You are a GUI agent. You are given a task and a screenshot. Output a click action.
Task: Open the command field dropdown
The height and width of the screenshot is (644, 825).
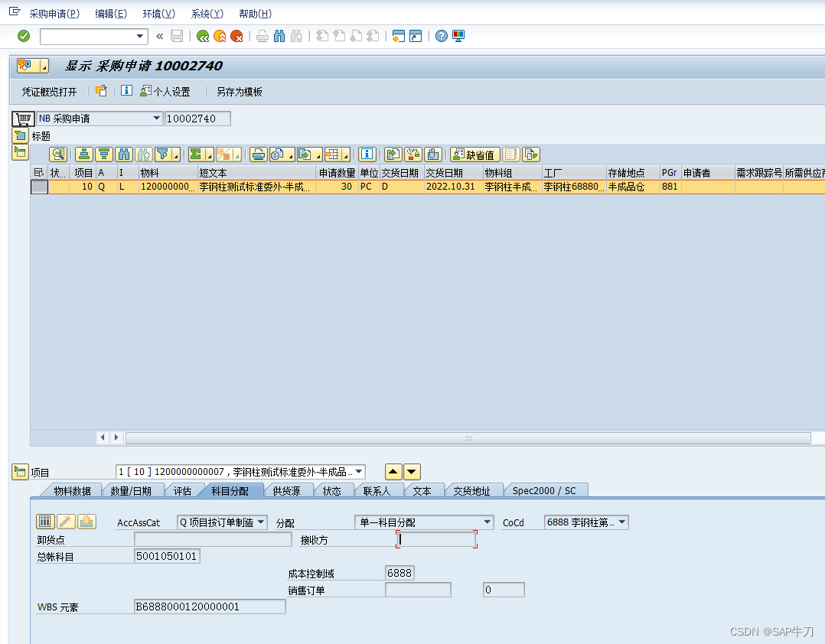point(139,36)
